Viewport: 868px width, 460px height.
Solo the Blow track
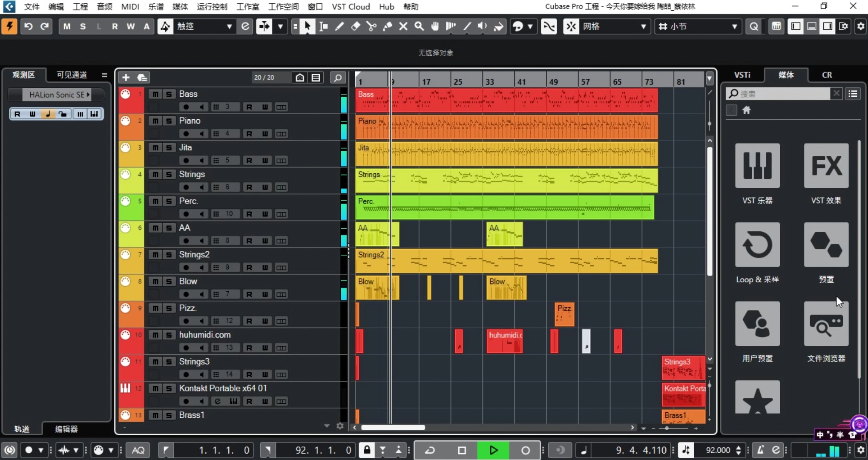(169, 282)
